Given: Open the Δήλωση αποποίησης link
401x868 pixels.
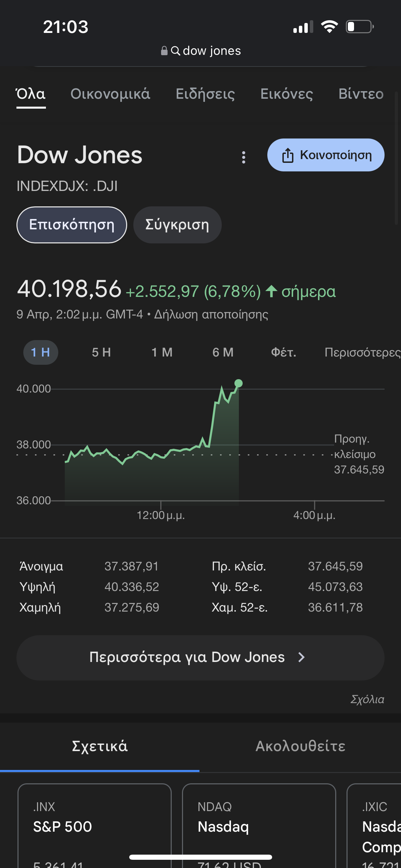Looking at the screenshot, I should (x=211, y=314).
